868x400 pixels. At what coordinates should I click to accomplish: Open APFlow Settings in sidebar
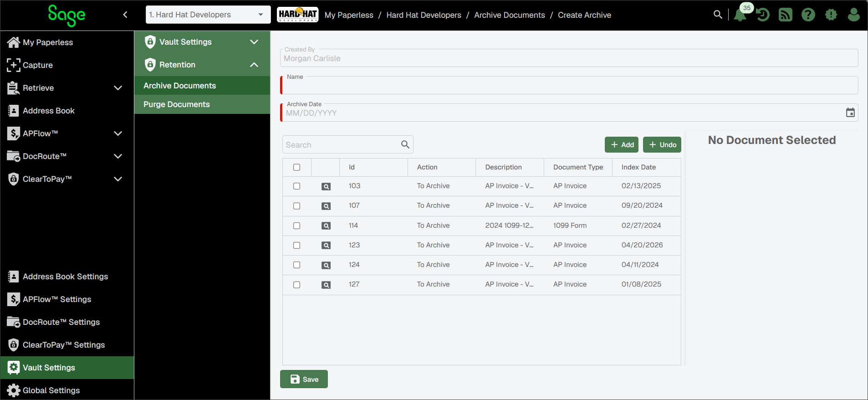(67, 299)
